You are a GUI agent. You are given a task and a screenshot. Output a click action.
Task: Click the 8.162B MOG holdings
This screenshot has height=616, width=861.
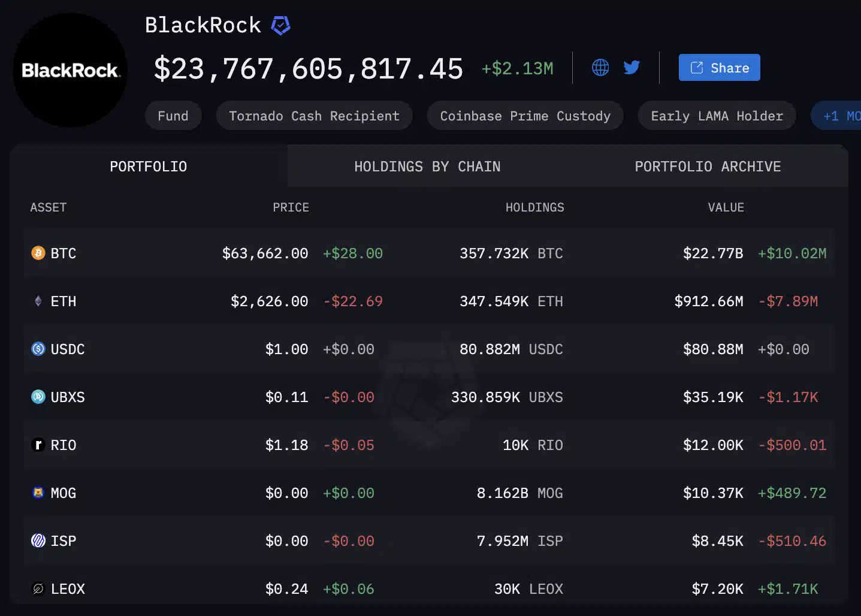[520, 493]
